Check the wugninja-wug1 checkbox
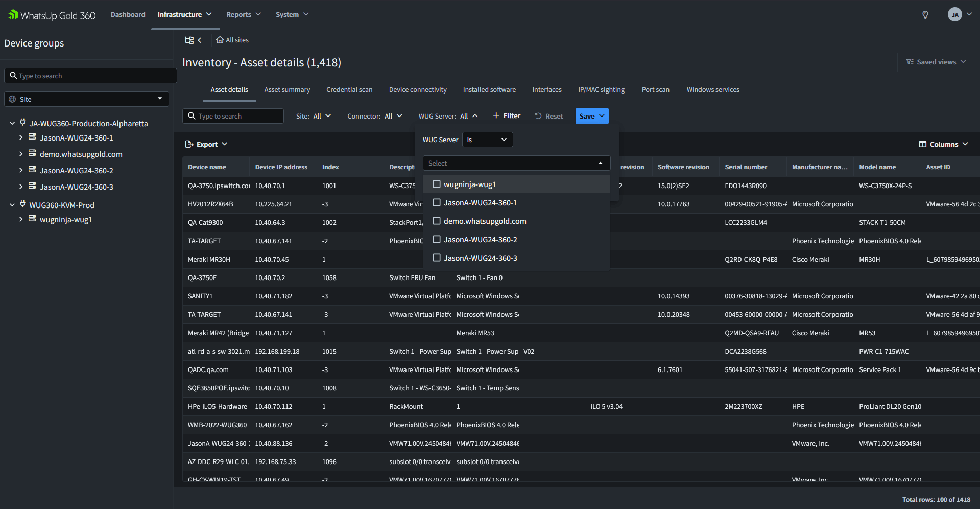This screenshot has width=980, height=509. coord(437,184)
